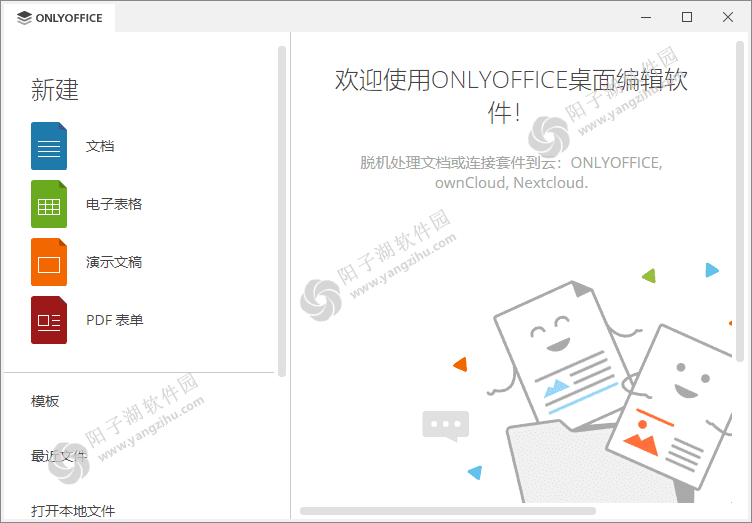Click the 新建 heading text

point(55,90)
